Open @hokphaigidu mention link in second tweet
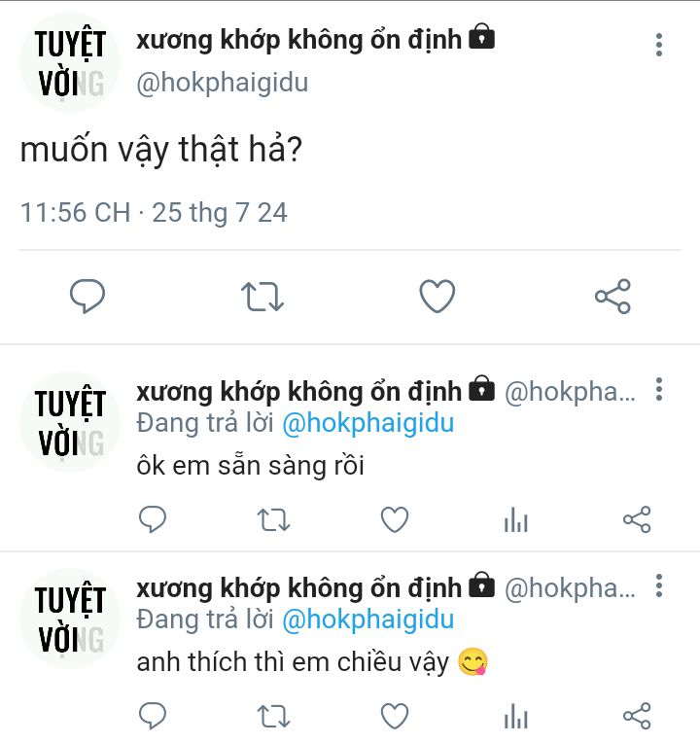The image size is (700, 744). tap(367, 424)
